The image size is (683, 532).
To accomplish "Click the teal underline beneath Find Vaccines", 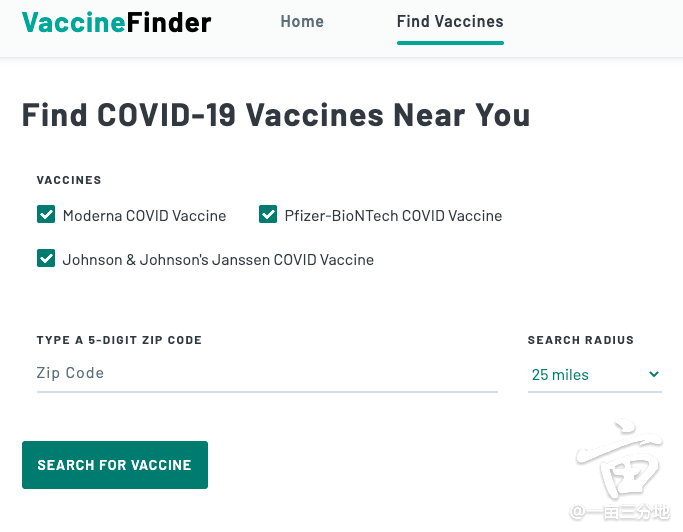I will (x=450, y=43).
